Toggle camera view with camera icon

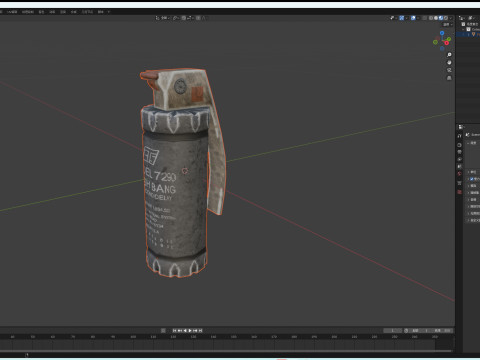(449, 70)
